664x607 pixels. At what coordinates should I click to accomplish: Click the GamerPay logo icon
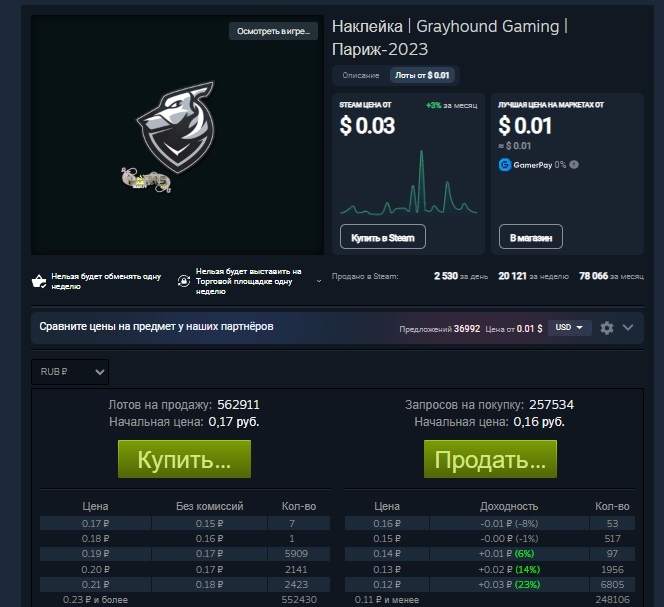coord(505,165)
